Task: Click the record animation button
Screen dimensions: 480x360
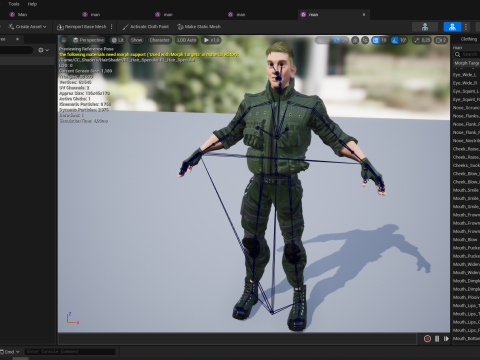Action: (x=427, y=339)
